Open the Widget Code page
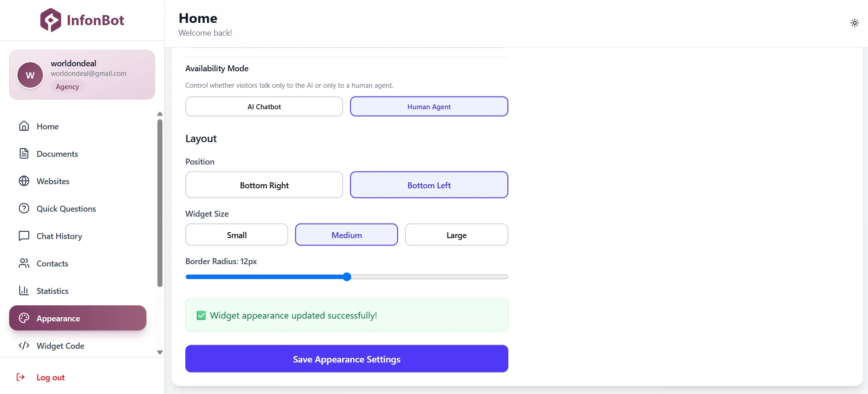The width and height of the screenshot is (868, 394). (x=78, y=346)
